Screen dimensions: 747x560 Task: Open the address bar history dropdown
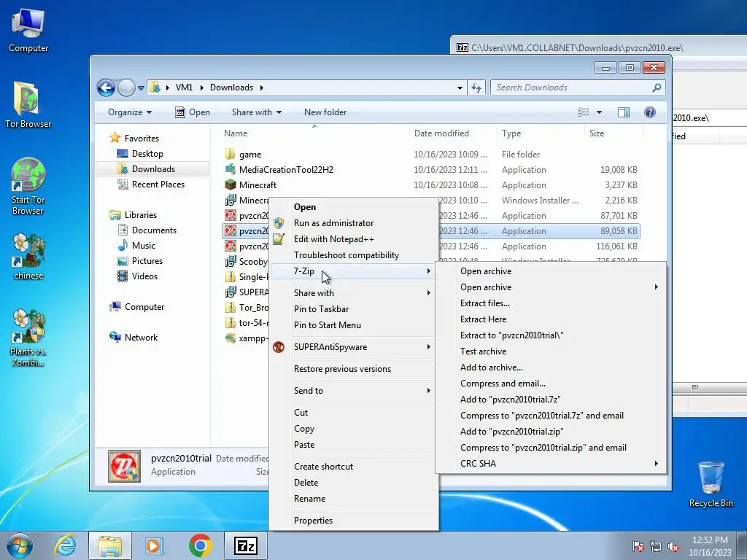(460, 87)
